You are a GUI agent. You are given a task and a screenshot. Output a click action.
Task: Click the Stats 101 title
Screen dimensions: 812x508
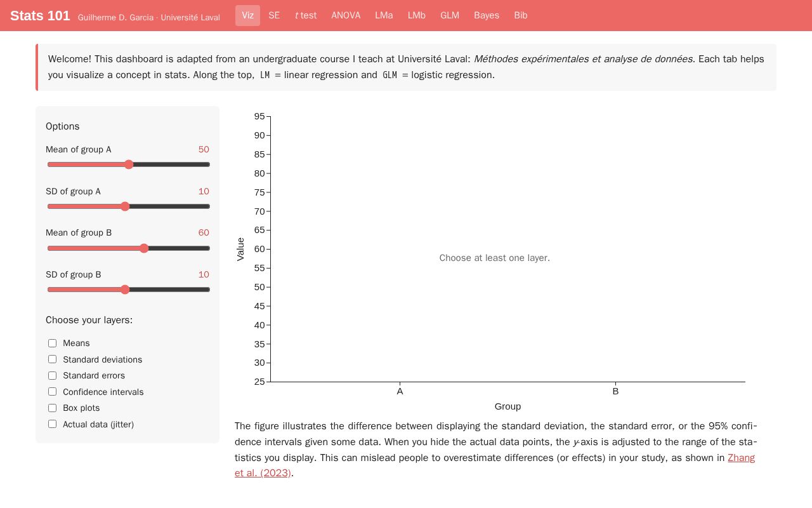[40, 16]
